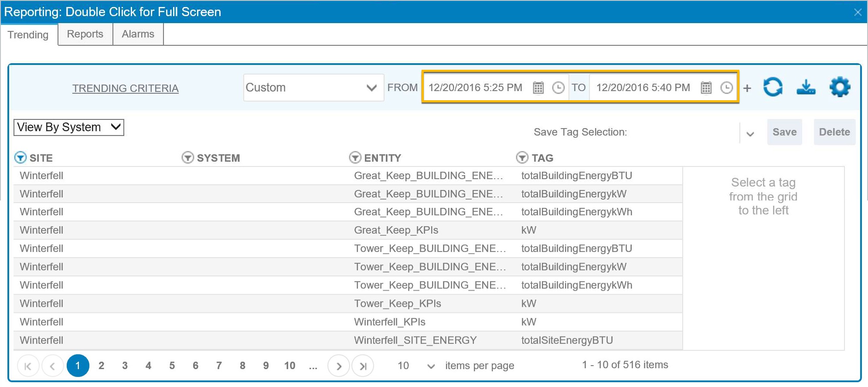
Task: Open the settings gear
Action: tap(840, 87)
